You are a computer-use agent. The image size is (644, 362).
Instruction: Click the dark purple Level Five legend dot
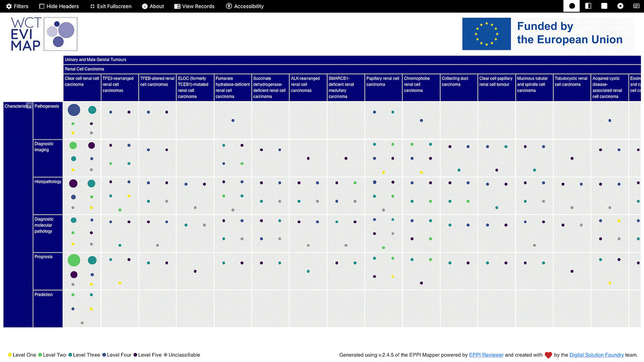[x=135, y=355]
